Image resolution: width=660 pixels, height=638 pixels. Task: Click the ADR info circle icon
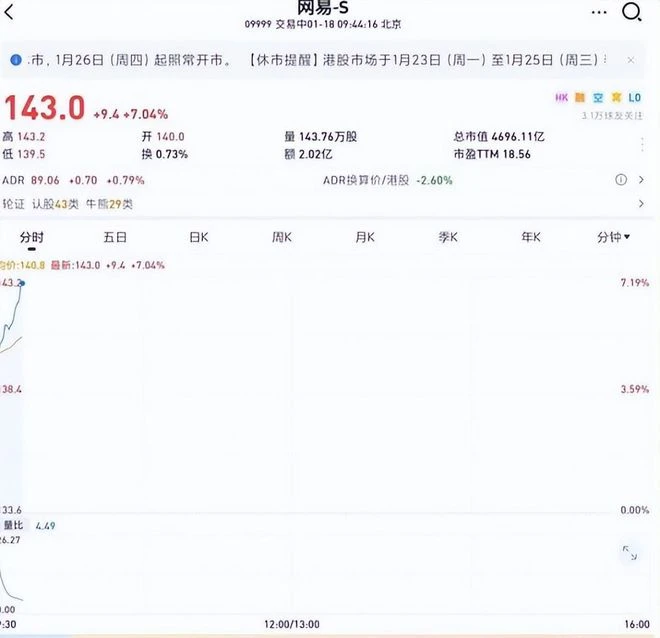point(621,180)
